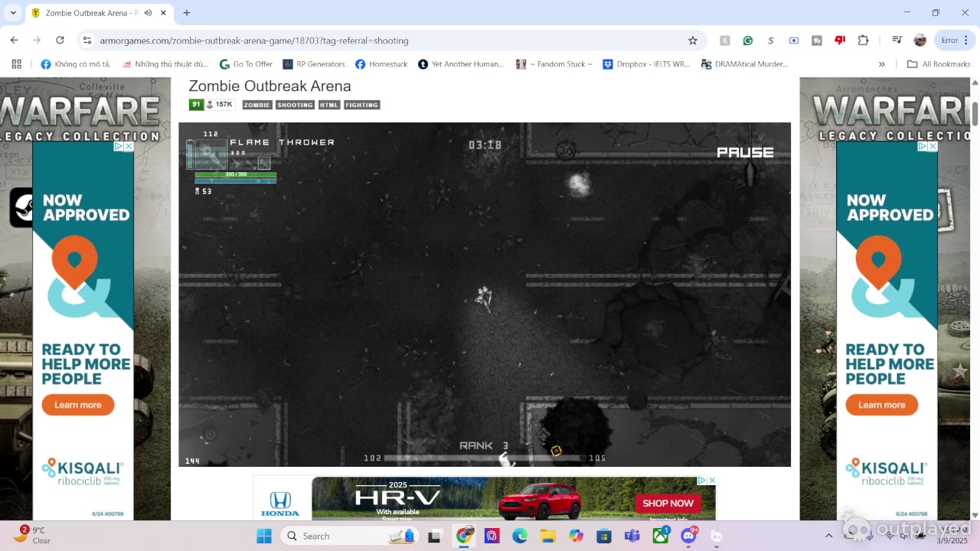Click the red thumbs-down extension icon
Viewport: 980px width, 551px height.
(840, 41)
